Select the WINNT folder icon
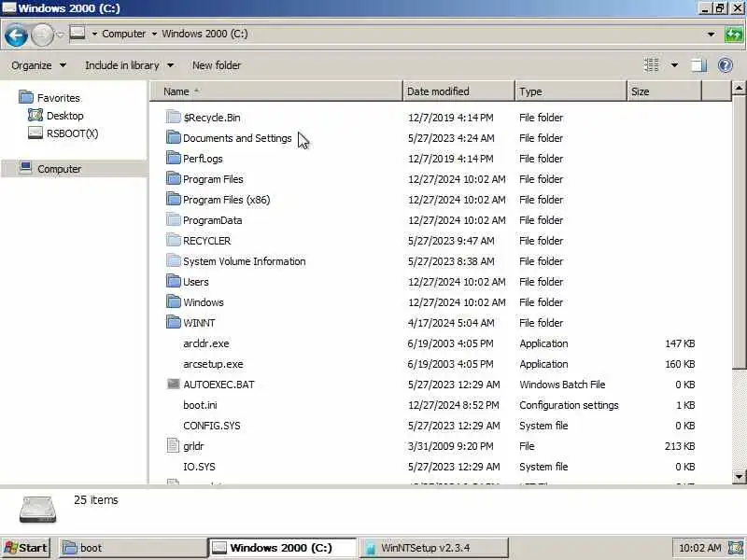Viewport: 747px width, 560px height. point(174,322)
